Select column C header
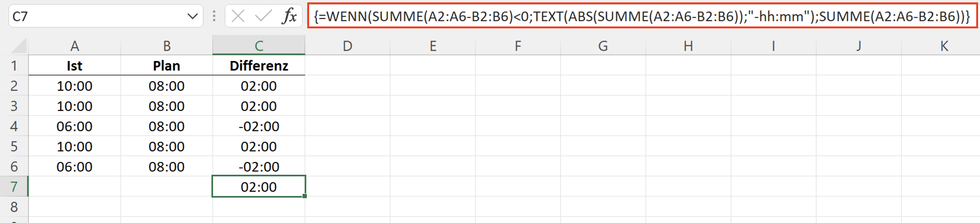Image resolution: width=980 pixels, height=223 pixels. 259,46
